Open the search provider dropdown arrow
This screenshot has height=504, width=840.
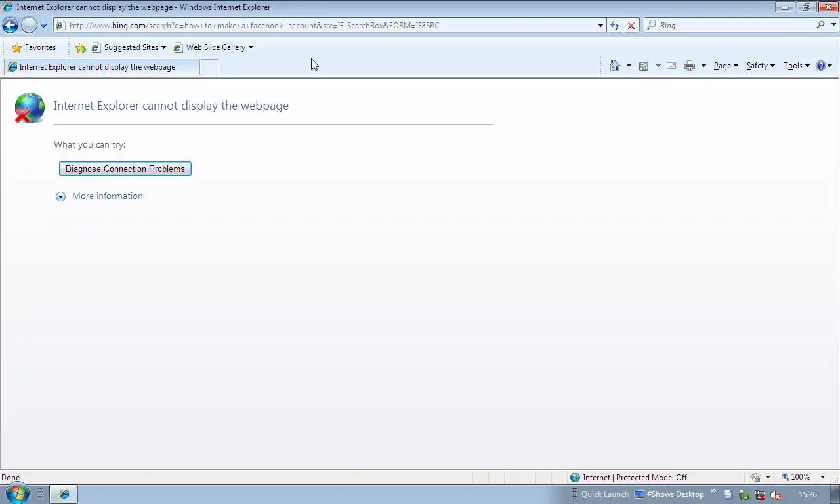832,26
